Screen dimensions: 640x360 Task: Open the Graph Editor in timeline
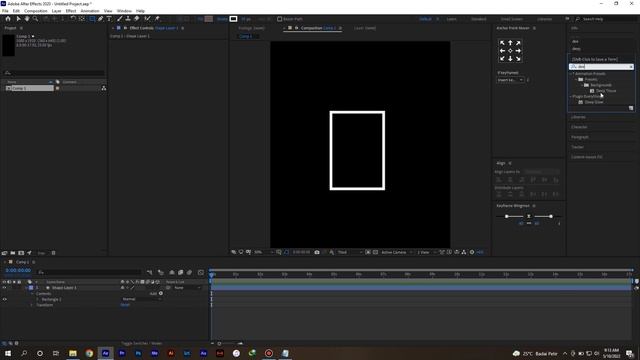[201, 272]
